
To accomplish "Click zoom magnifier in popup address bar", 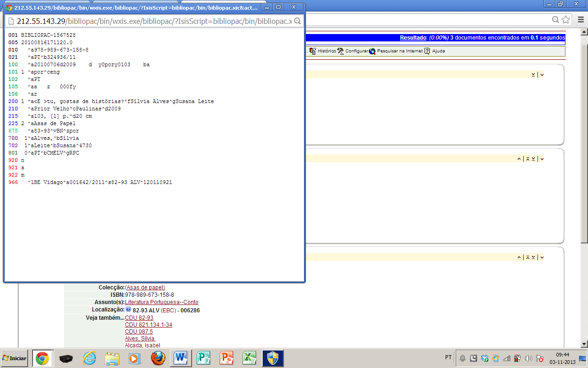I will (297, 21).
